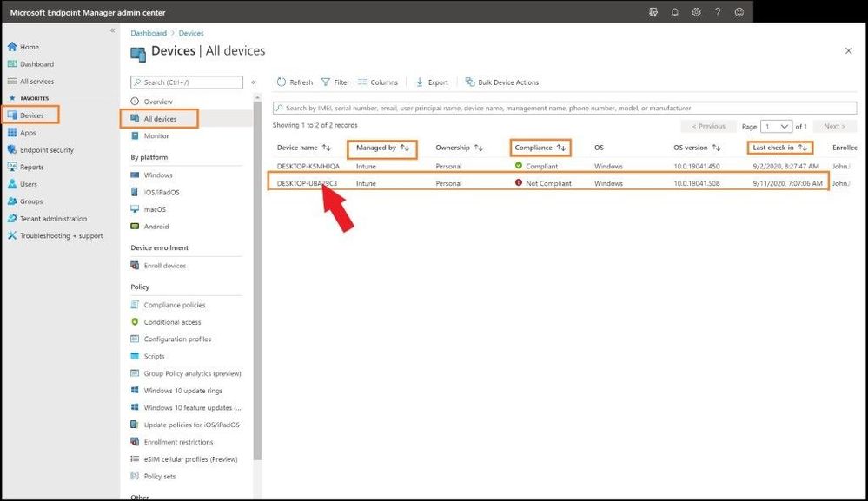The width and height of the screenshot is (868, 501).
Task: Open Group Policy analytics (preview)
Action: pos(186,374)
